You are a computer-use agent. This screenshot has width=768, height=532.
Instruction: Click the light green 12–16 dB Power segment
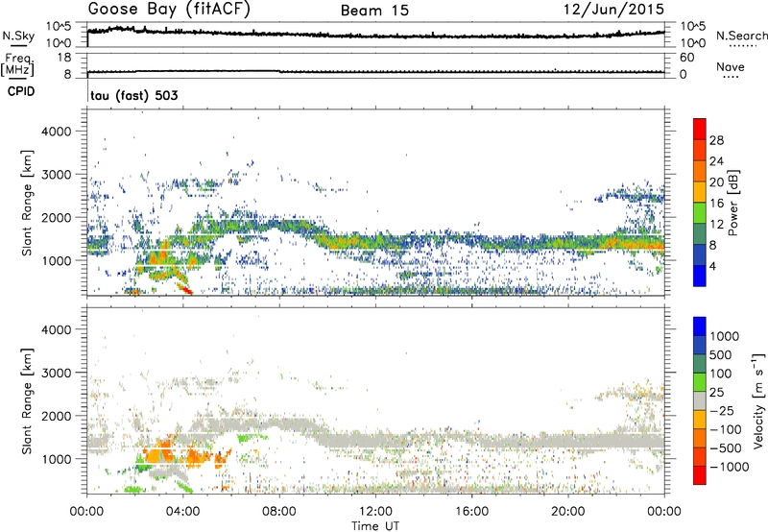(x=700, y=212)
